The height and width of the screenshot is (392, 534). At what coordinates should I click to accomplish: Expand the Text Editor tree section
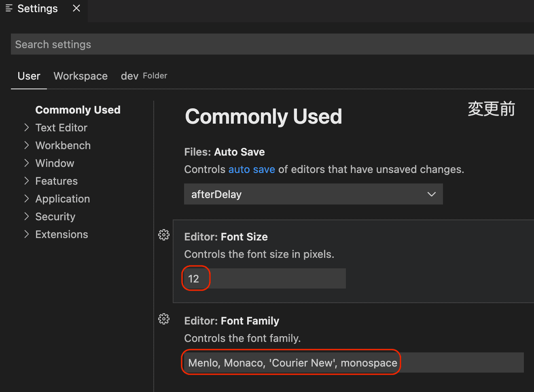tap(27, 128)
